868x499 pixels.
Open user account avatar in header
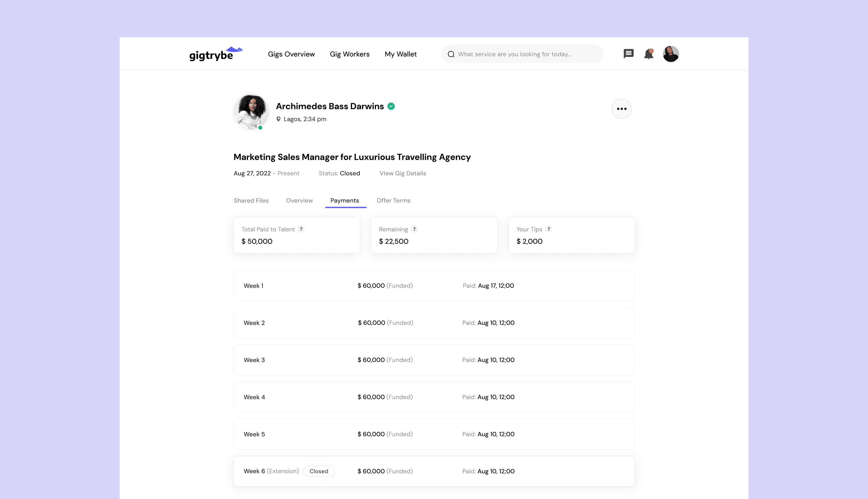pos(670,54)
